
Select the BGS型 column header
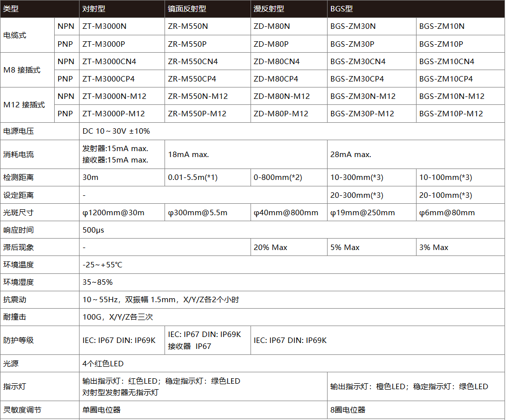click(x=341, y=9)
